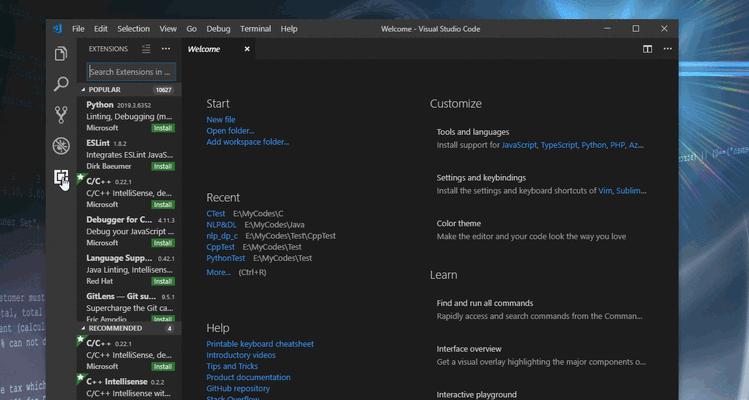Open the View menu

point(168,29)
